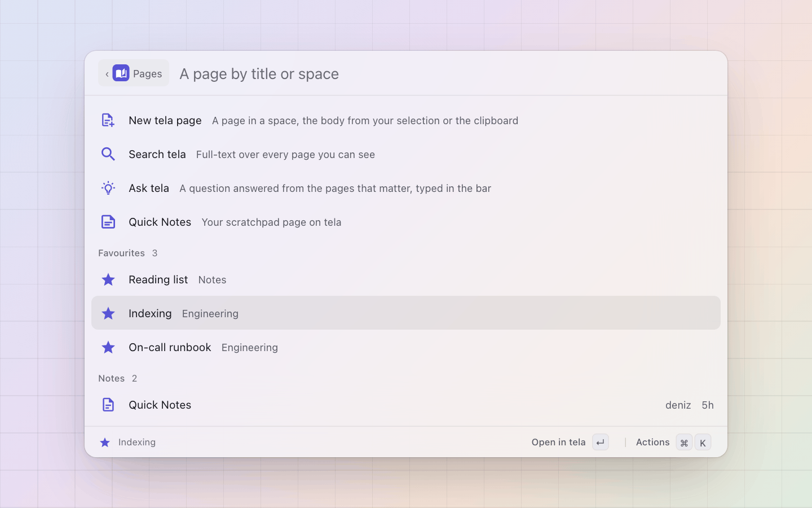The image size is (812, 508).
Task: Open the Reading list favourite
Action: (x=406, y=279)
